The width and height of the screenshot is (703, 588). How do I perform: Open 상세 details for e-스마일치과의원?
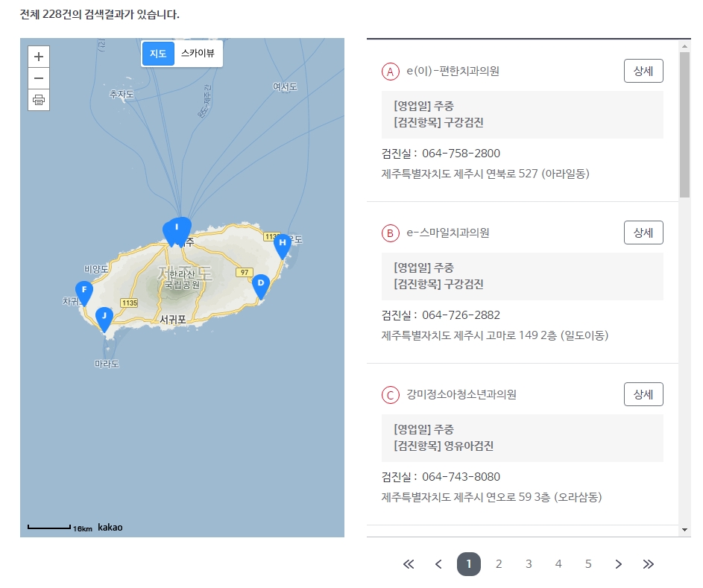coord(643,233)
